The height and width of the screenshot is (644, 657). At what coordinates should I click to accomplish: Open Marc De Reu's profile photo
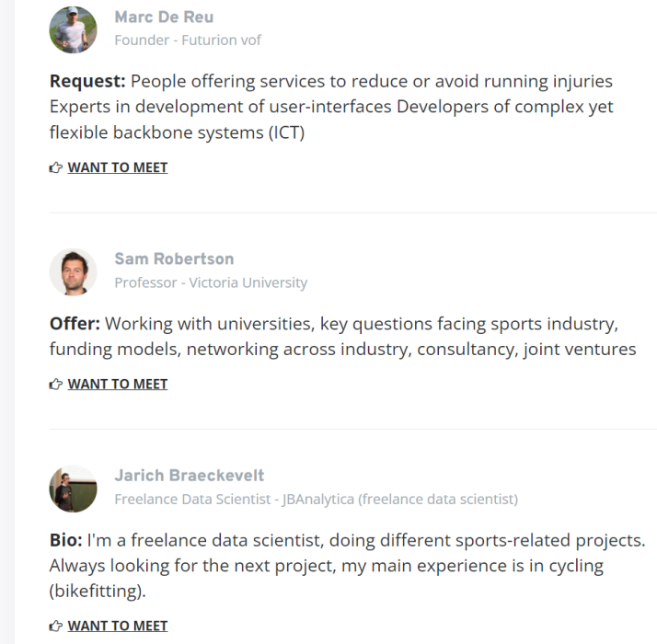click(x=73, y=29)
